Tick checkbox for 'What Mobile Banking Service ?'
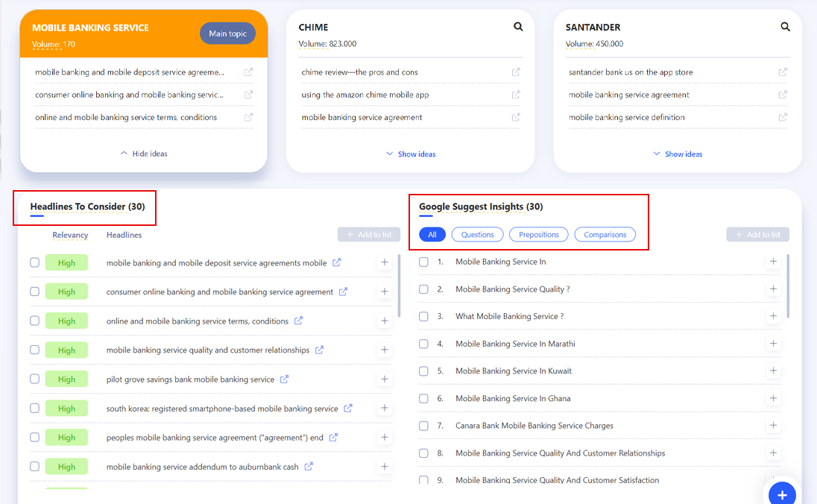Screen dimensions: 817x504 click(423, 316)
